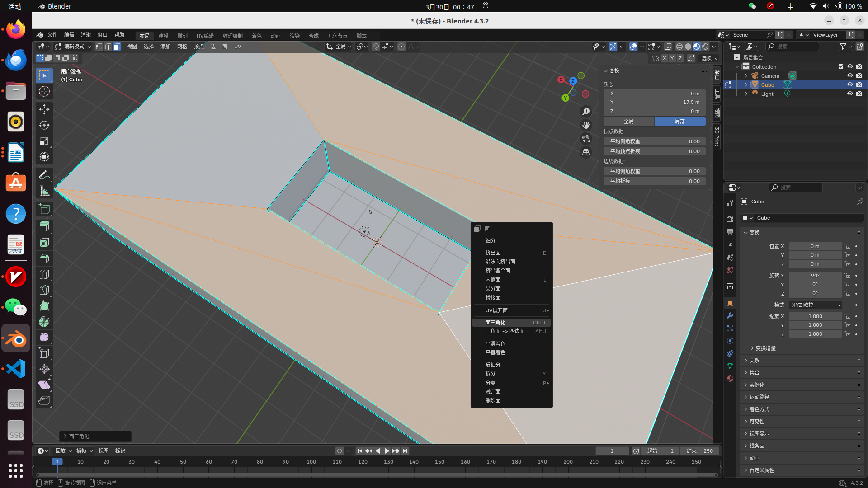Expand the 关系 panel
This screenshot has height=488, width=868.
point(754,360)
